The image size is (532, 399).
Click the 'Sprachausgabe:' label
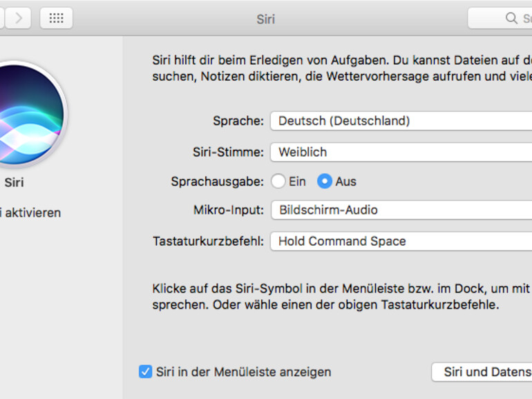[x=217, y=182]
